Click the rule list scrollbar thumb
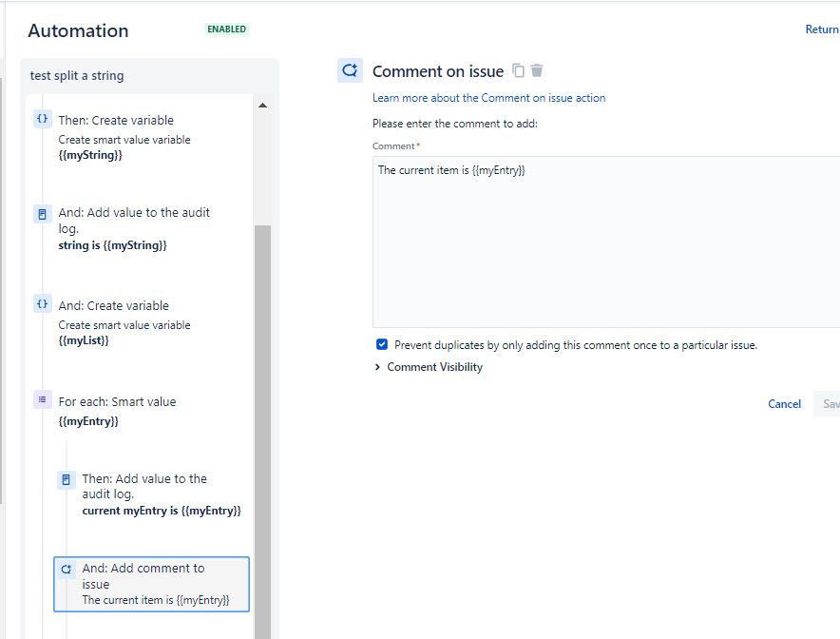The width and height of the screenshot is (840, 639). [x=262, y=432]
